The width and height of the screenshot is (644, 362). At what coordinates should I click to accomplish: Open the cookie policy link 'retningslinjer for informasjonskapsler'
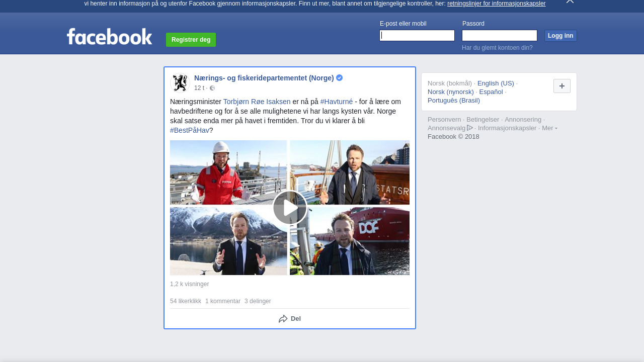(x=496, y=4)
